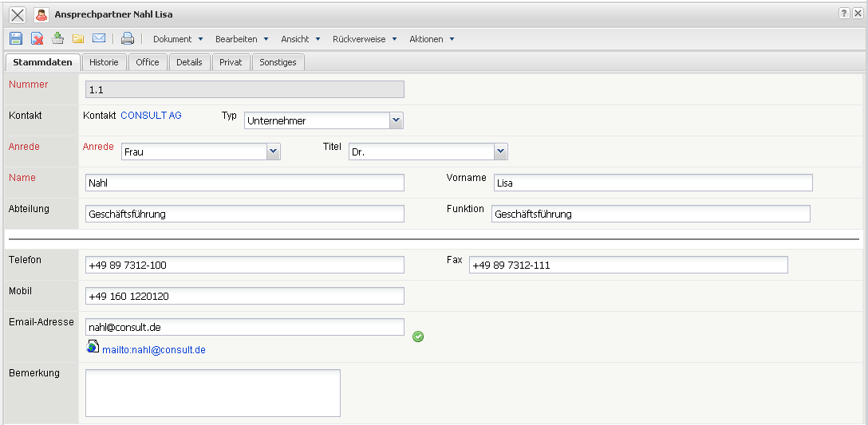The width and height of the screenshot is (868, 425).
Task: Click the delete document icon with red X
Action: 37,38
